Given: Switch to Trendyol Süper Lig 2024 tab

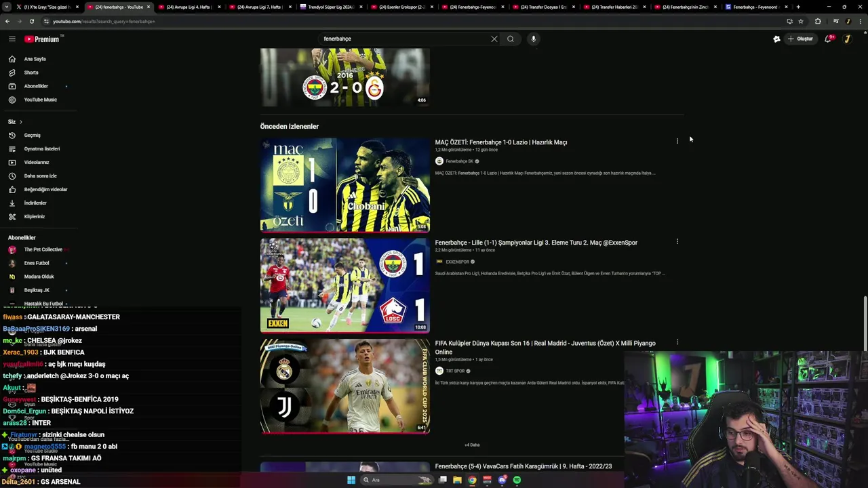Looking at the screenshot, I should [x=330, y=7].
